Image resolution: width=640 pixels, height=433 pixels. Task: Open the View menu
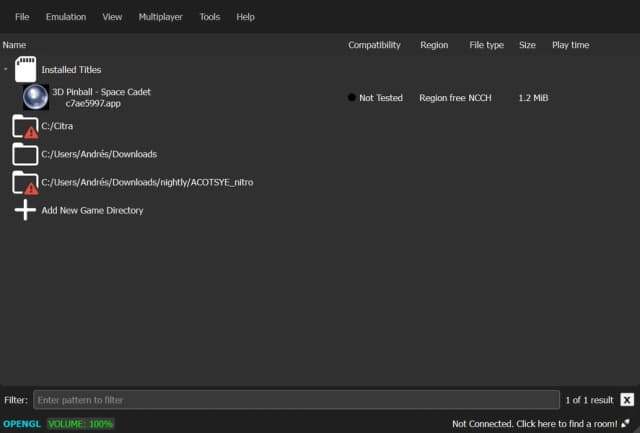tap(112, 17)
